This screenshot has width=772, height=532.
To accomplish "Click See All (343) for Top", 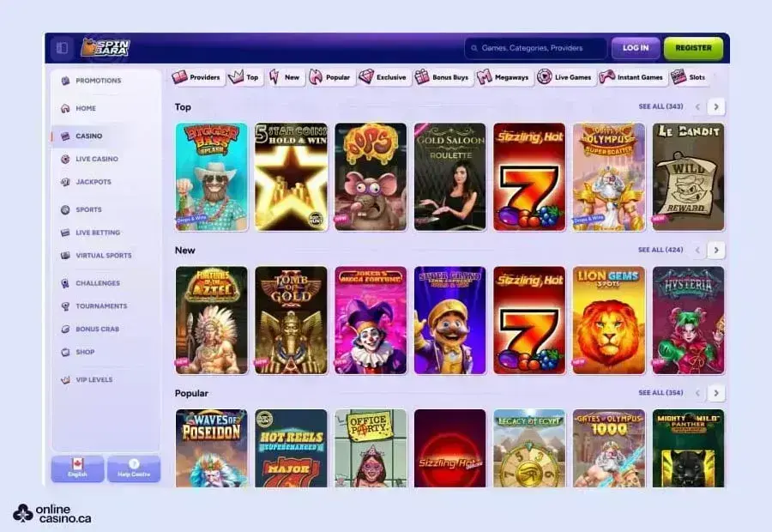I will (x=660, y=106).
